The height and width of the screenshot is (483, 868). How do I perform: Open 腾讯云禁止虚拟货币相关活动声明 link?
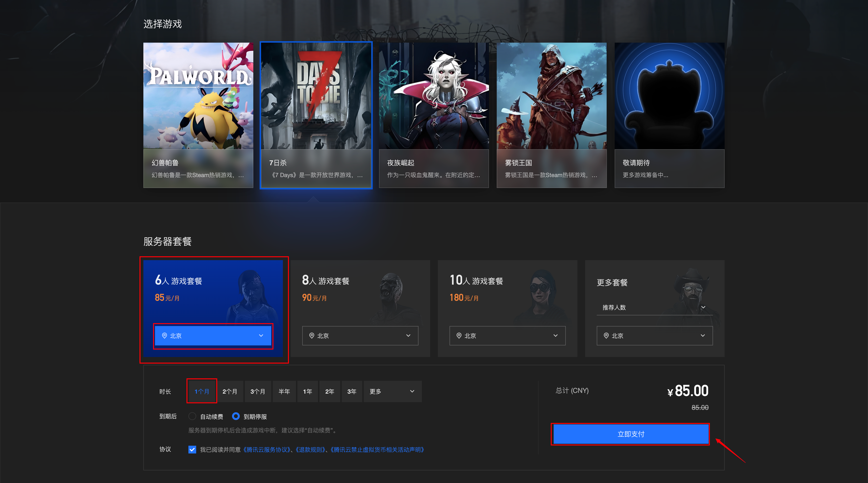tap(378, 450)
